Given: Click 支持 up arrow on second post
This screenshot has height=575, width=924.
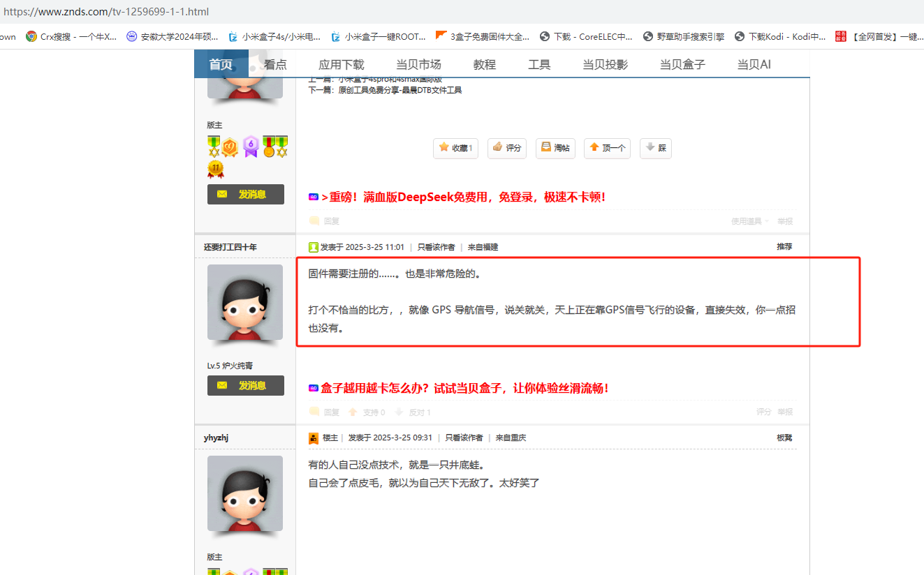Looking at the screenshot, I should (x=367, y=412).
